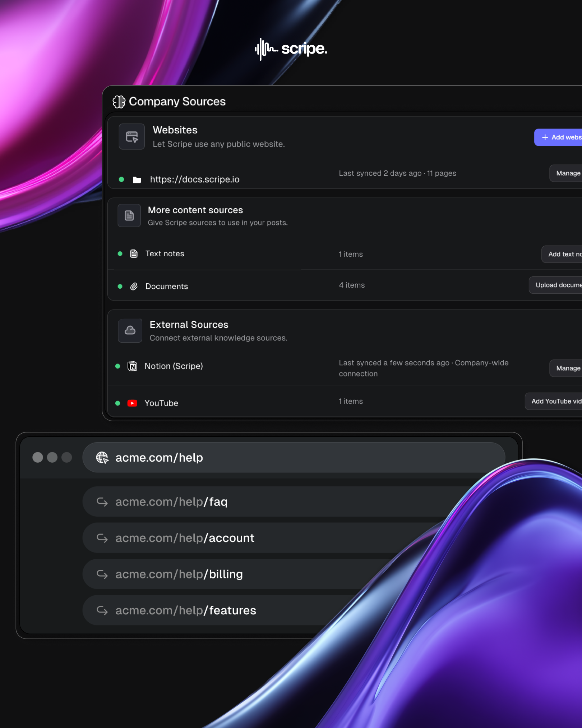Viewport: 582px width, 728px height.
Task: Click the Websites section title
Action: (x=175, y=130)
